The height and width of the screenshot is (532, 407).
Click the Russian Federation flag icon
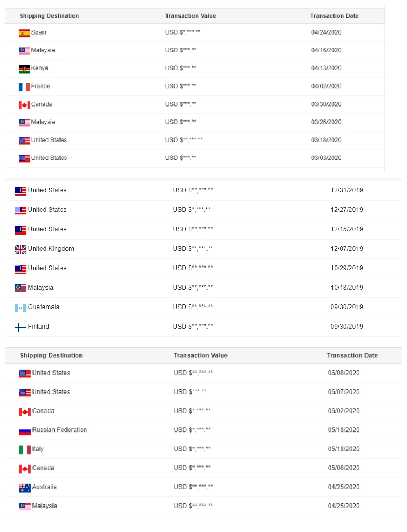coord(25,431)
